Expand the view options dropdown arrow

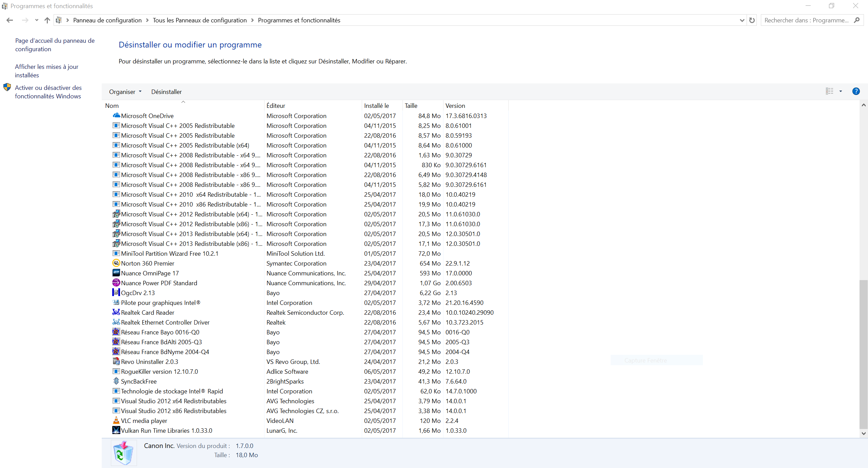pos(841,91)
